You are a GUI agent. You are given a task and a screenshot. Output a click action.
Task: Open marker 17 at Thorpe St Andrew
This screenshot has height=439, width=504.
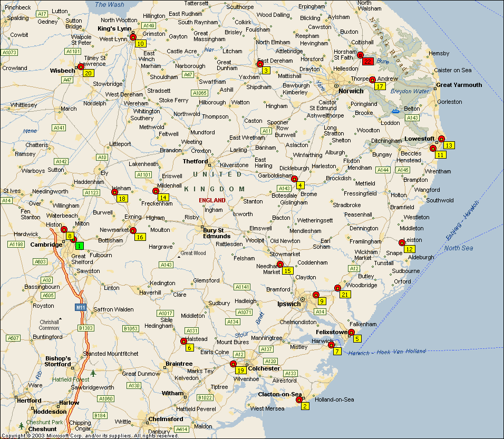[380, 86]
